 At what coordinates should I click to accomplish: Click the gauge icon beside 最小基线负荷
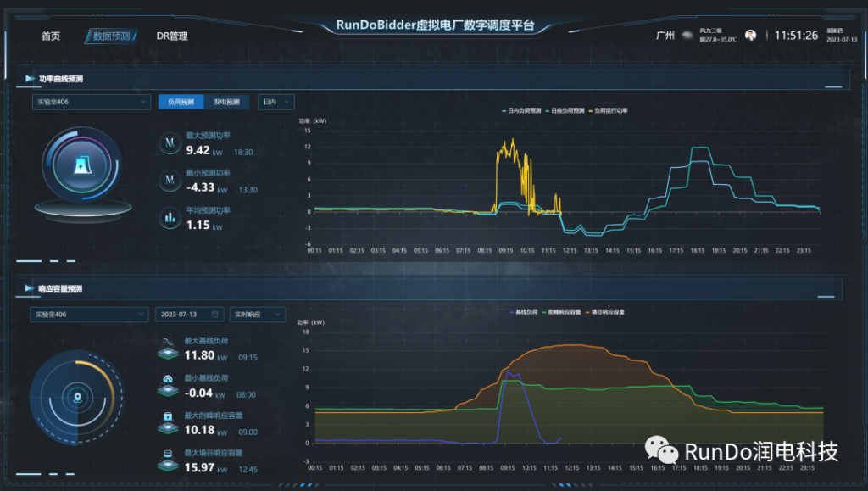pyautogui.click(x=168, y=386)
